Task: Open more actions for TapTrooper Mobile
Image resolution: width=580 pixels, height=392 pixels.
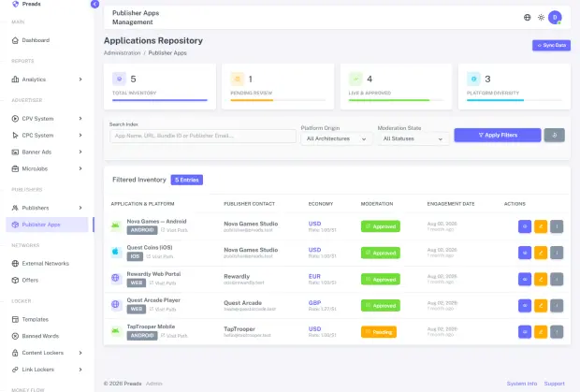Action: coord(557,332)
